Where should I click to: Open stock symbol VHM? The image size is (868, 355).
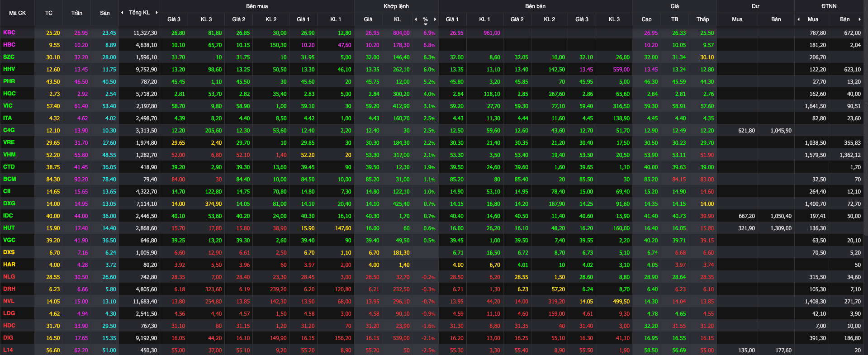(9, 155)
